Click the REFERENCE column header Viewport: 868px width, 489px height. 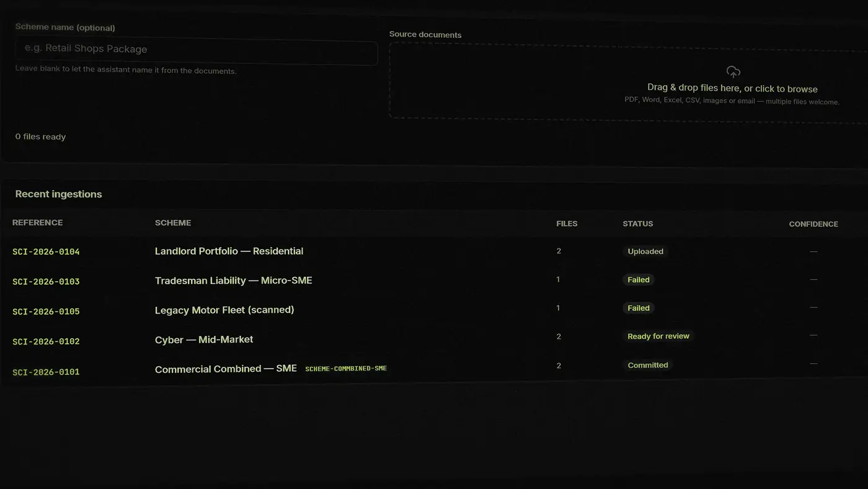click(37, 223)
